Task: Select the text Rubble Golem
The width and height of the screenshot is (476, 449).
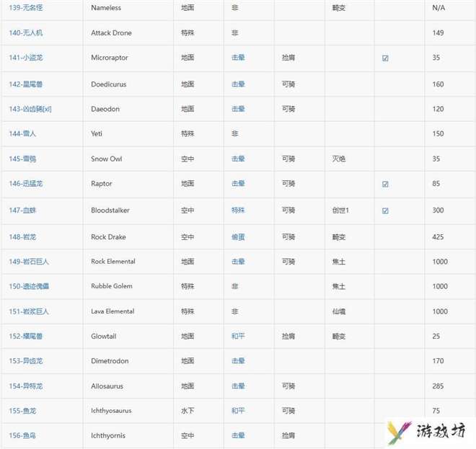Action: point(111,286)
